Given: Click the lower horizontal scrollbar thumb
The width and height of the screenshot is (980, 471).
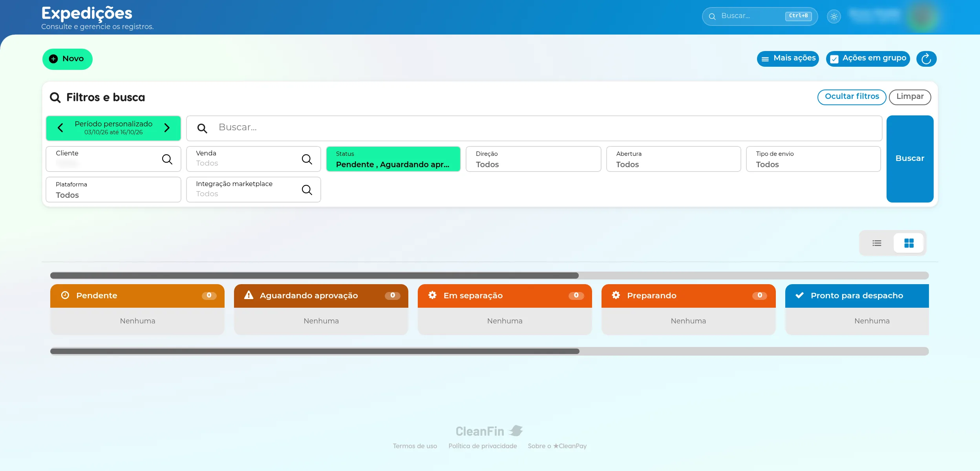Looking at the screenshot, I should coord(315,351).
